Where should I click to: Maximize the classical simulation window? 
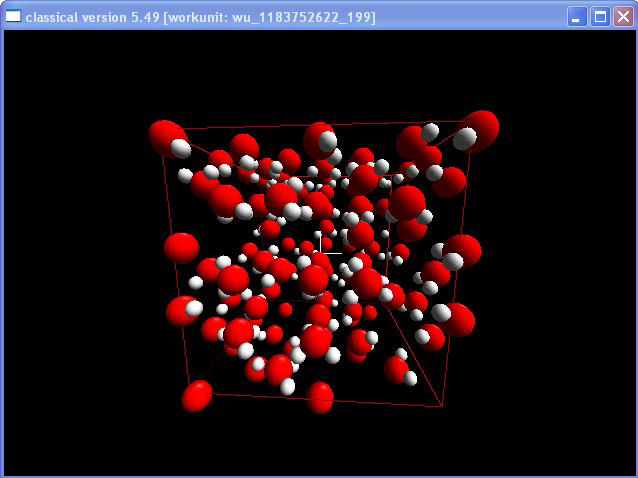tap(600, 17)
